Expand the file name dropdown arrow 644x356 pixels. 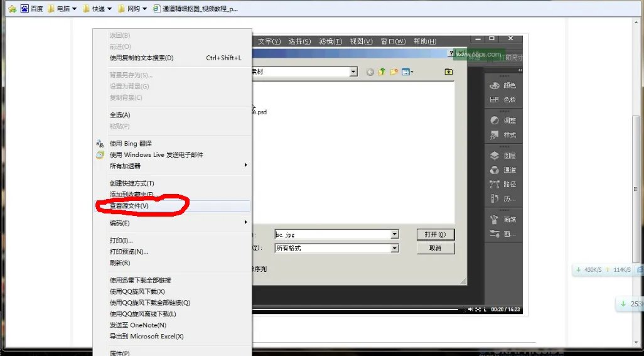tap(395, 234)
